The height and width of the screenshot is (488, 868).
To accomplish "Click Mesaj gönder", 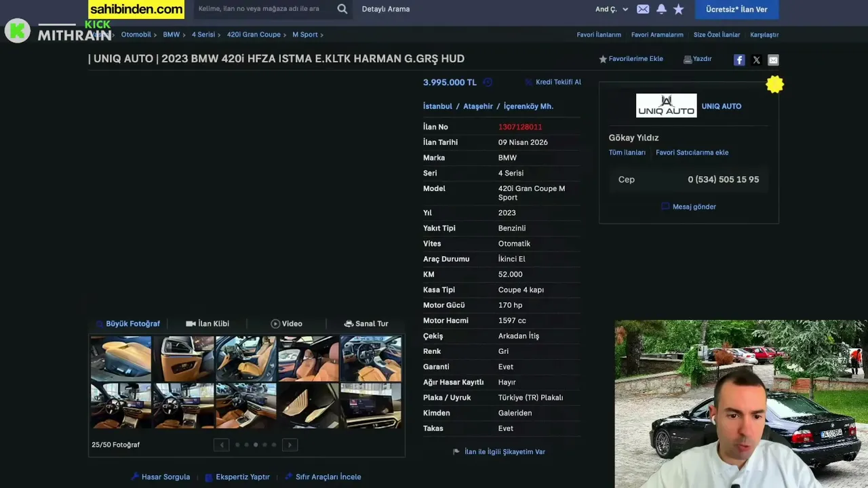I will click(689, 207).
